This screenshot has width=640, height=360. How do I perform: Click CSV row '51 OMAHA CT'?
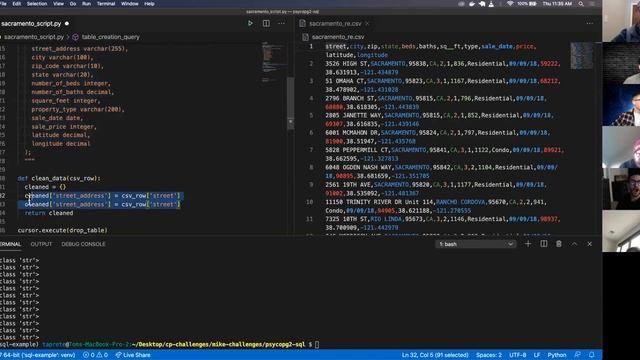click(443, 85)
